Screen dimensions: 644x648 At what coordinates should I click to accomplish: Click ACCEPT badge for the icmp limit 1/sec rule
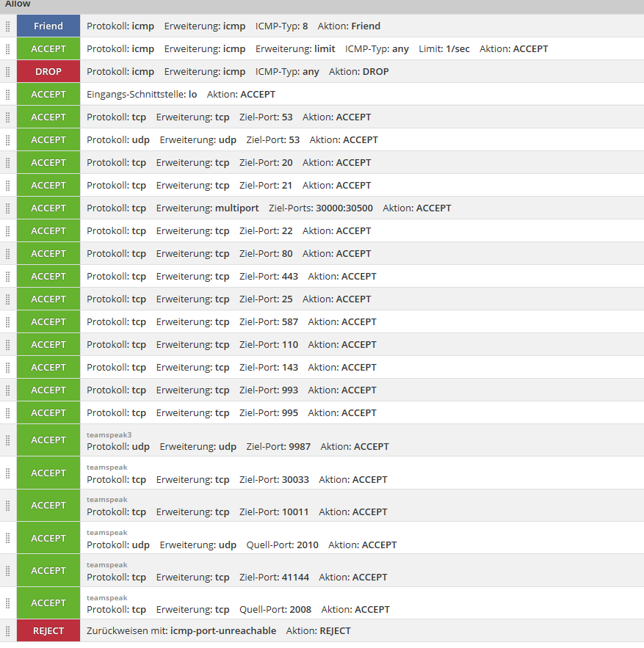48,49
